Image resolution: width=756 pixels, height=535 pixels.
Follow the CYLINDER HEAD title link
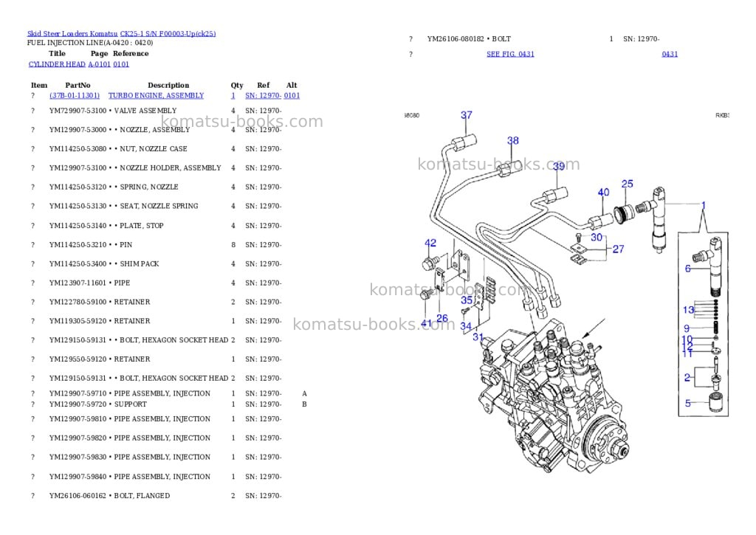click(x=57, y=64)
